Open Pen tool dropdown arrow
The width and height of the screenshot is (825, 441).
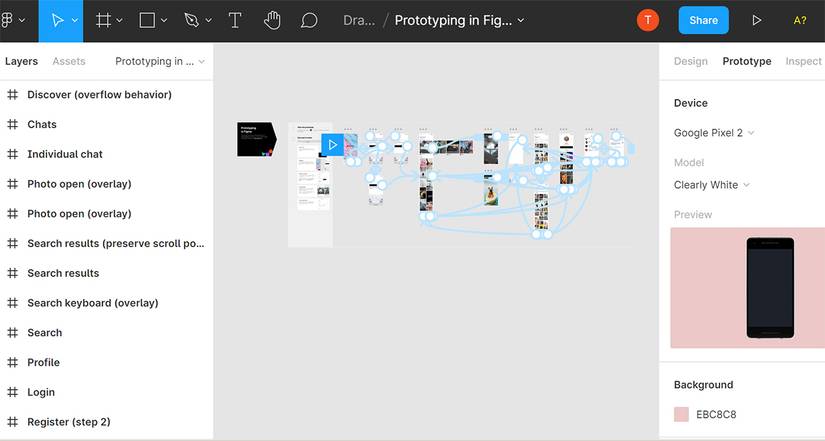(x=208, y=21)
